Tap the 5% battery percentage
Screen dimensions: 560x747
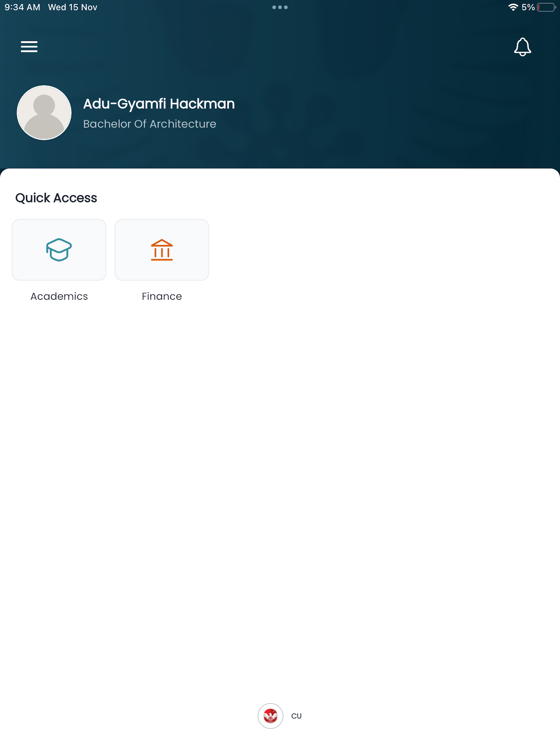(528, 7)
